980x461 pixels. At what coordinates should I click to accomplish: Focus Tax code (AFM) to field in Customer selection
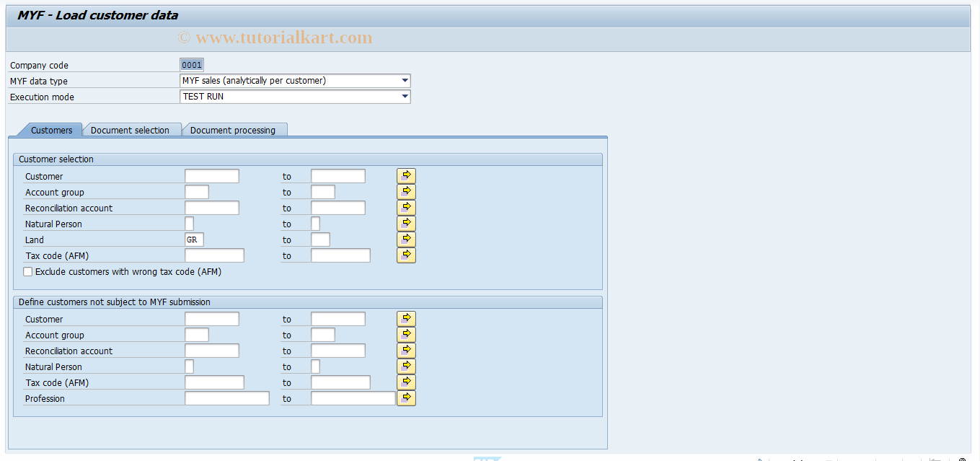(341, 255)
